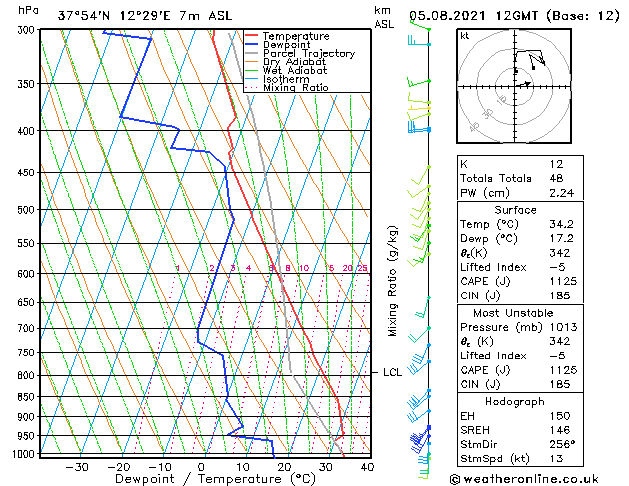
Task: Click the EH value 150
Action: coord(560,416)
